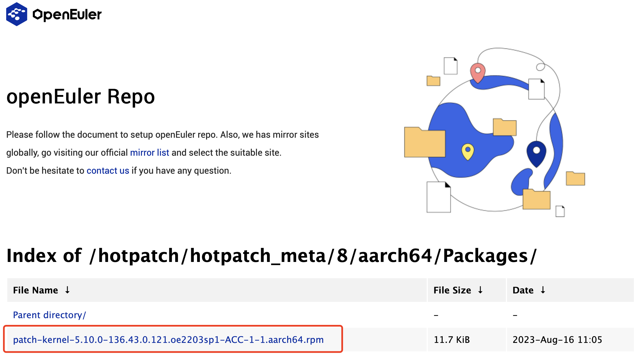
Task: Follow the contact us link
Action: (108, 171)
